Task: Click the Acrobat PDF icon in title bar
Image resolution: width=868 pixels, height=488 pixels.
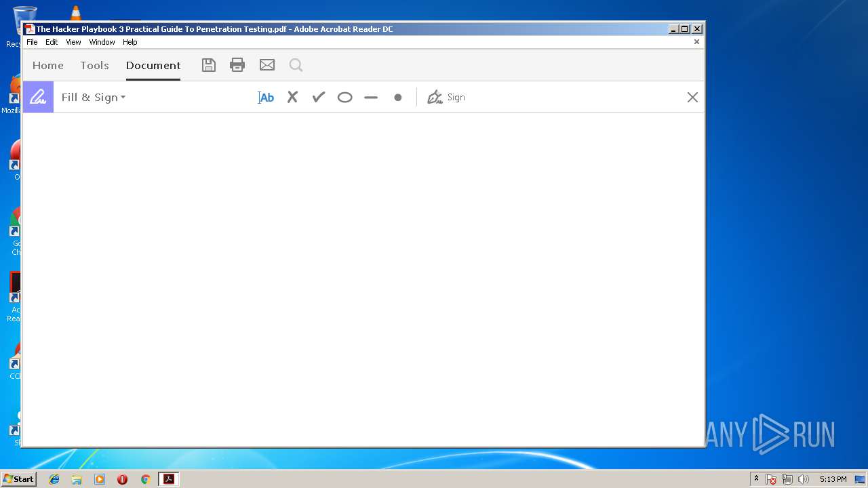Action: (29, 29)
